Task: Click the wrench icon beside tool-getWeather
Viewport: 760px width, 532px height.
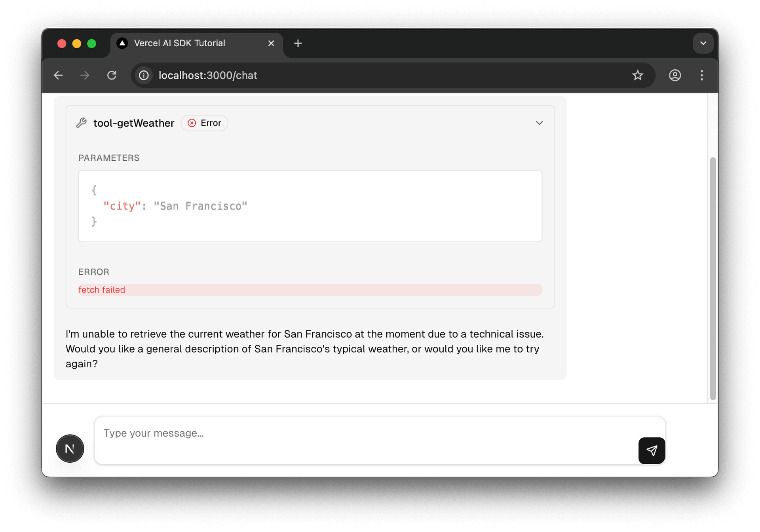Action: (82, 123)
